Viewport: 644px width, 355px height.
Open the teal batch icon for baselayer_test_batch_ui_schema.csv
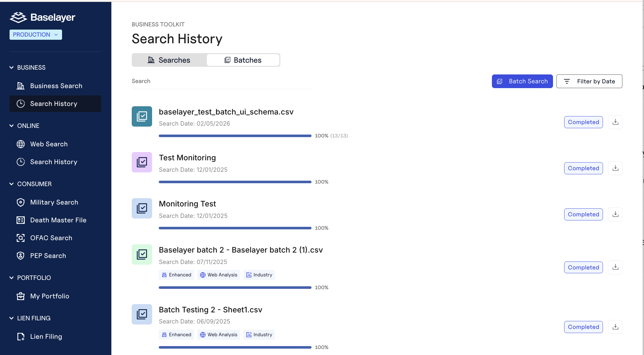click(142, 116)
